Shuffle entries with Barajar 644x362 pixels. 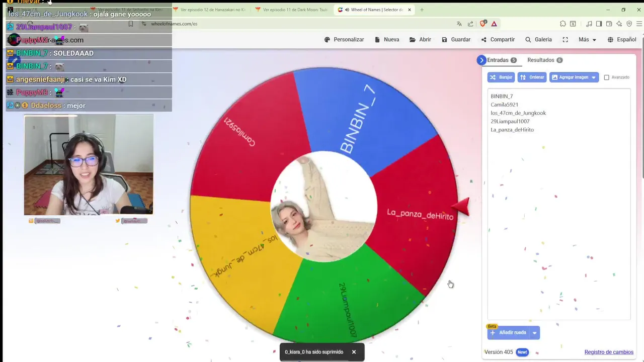[x=501, y=77]
